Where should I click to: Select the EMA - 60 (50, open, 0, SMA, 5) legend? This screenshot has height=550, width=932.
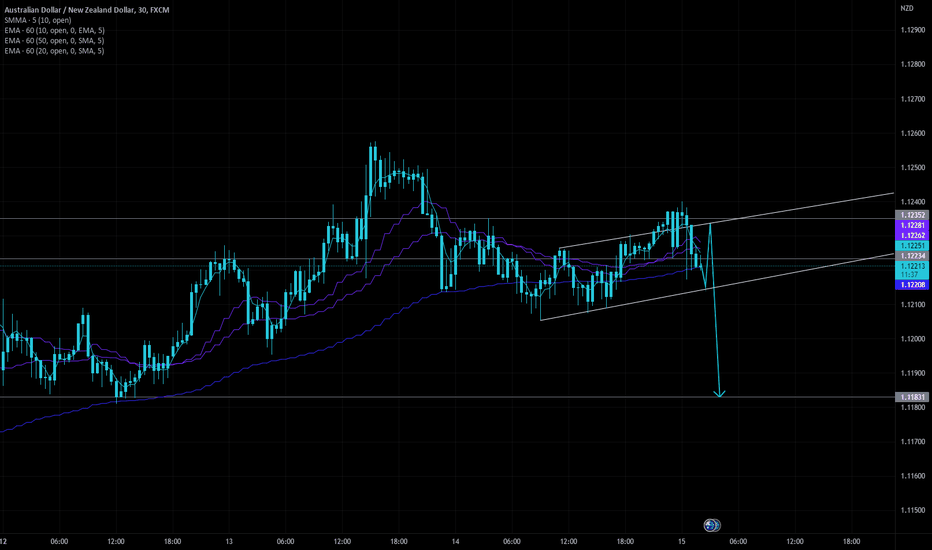tap(54, 40)
